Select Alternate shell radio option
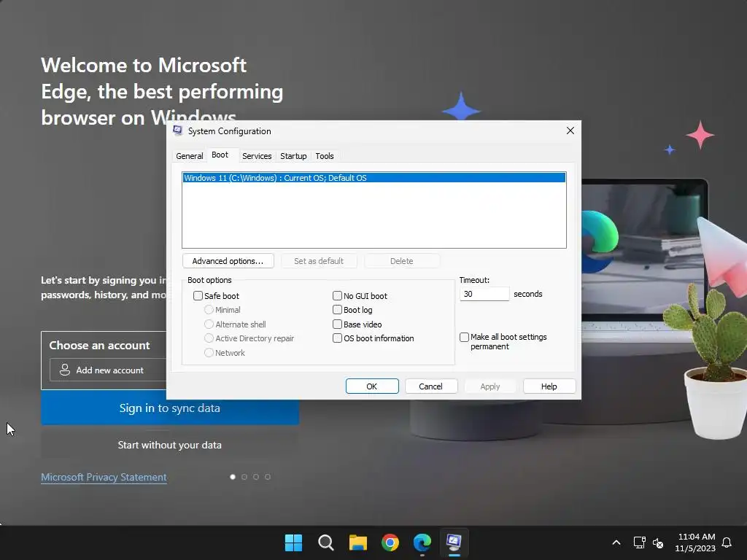 (209, 324)
